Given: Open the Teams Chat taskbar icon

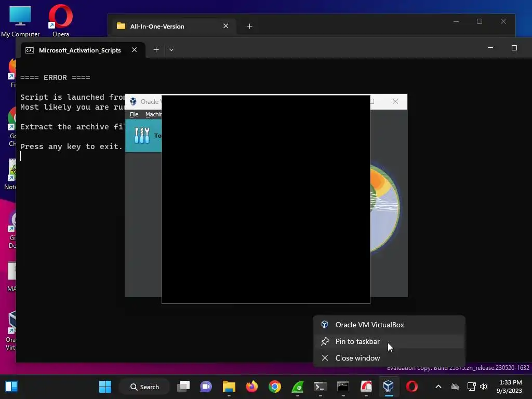Looking at the screenshot, I should [206, 387].
